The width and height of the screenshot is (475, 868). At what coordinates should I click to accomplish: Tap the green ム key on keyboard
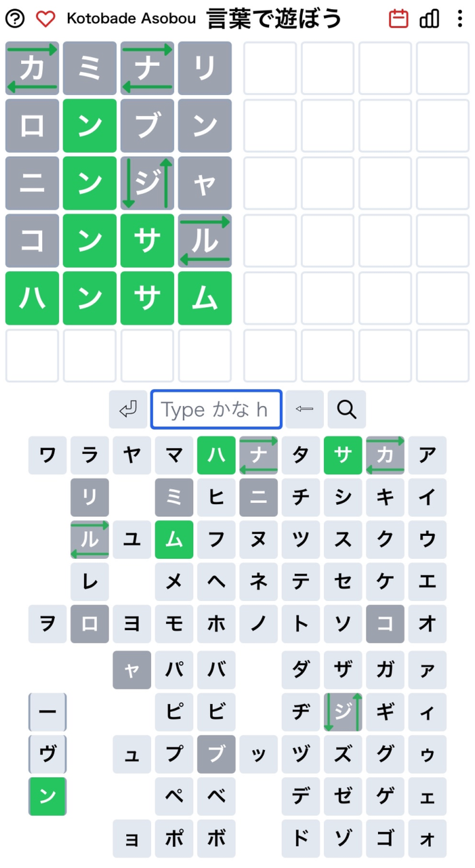(174, 539)
